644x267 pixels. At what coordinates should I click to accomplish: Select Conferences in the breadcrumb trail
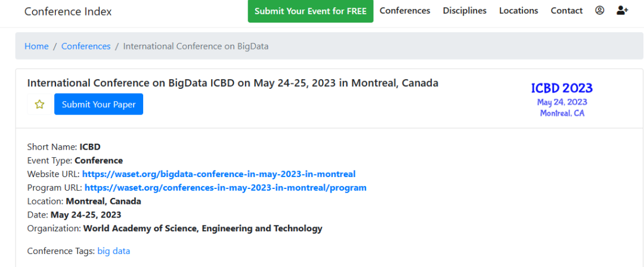[x=86, y=46]
